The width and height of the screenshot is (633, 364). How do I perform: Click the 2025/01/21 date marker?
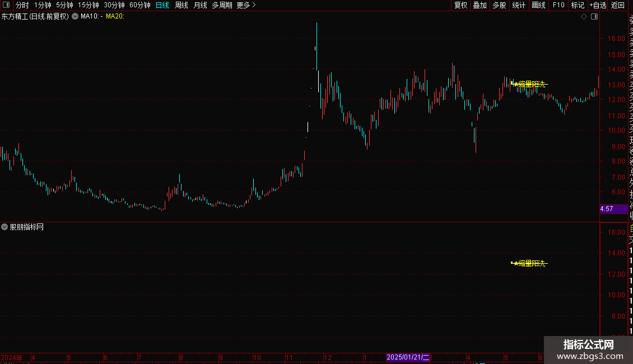[408, 357]
